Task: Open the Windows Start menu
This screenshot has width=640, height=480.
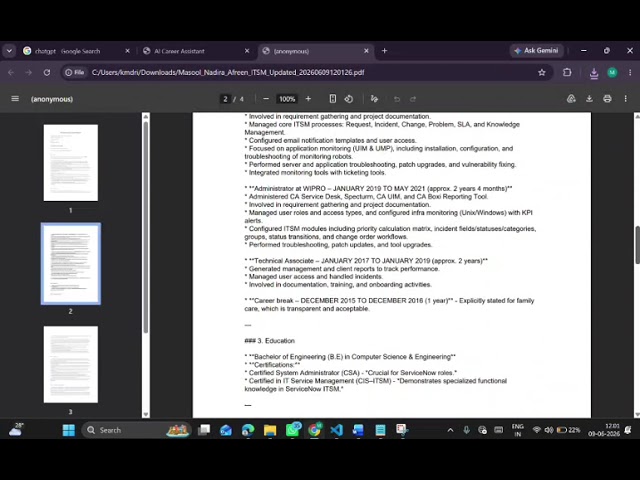Action: [69, 430]
